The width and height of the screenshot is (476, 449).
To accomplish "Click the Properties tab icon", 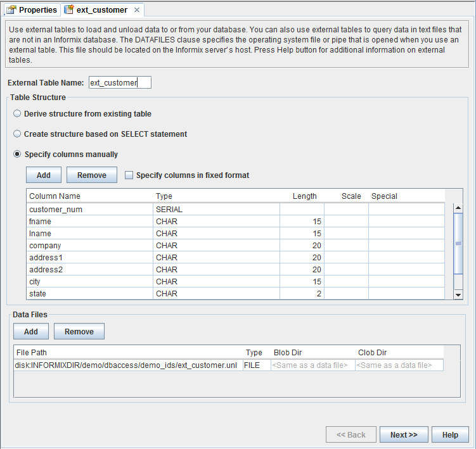I will coord(11,10).
